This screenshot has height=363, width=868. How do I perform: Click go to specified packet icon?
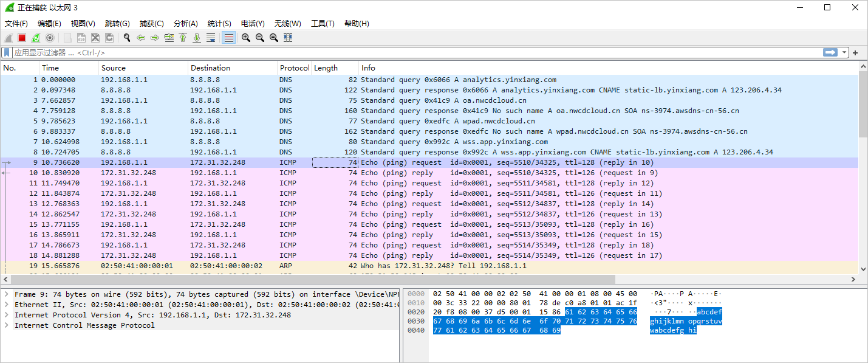click(x=169, y=38)
